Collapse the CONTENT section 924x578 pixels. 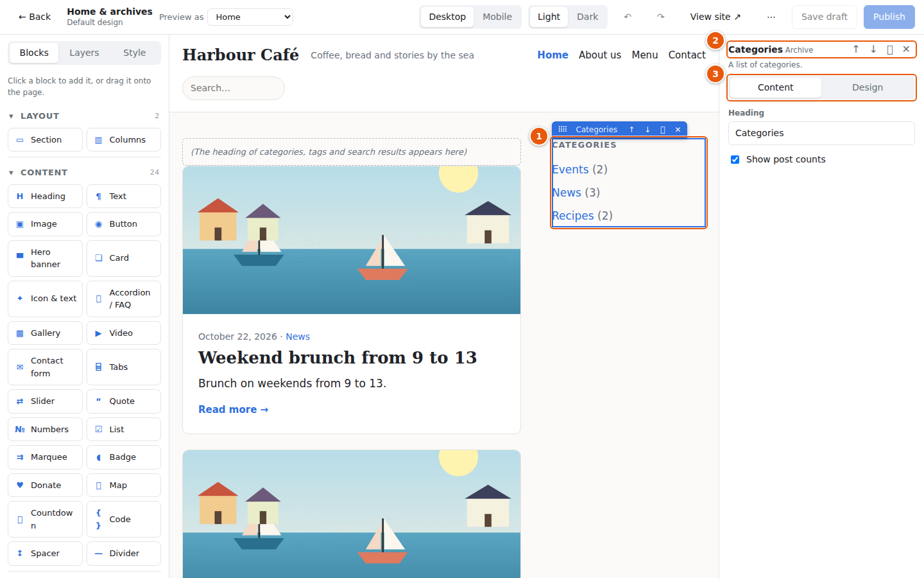coord(11,173)
